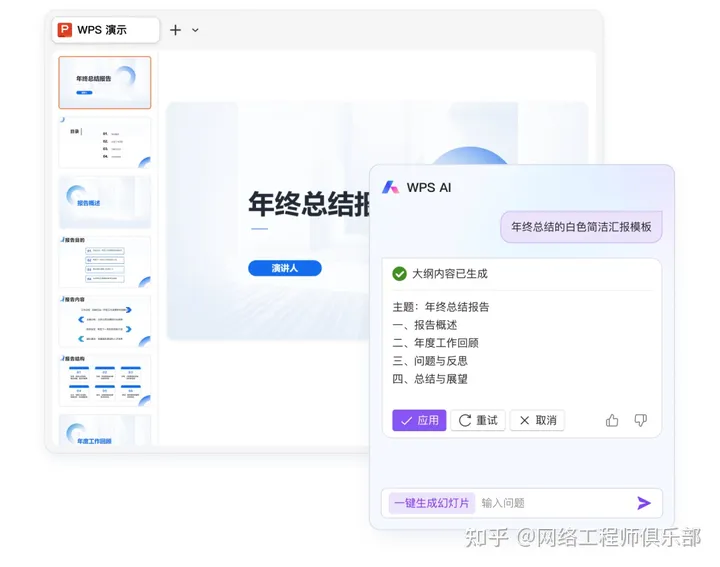Viewport: 720px width, 567px height.
Task: Add a new tab with plus icon
Action: pos(175,30)
